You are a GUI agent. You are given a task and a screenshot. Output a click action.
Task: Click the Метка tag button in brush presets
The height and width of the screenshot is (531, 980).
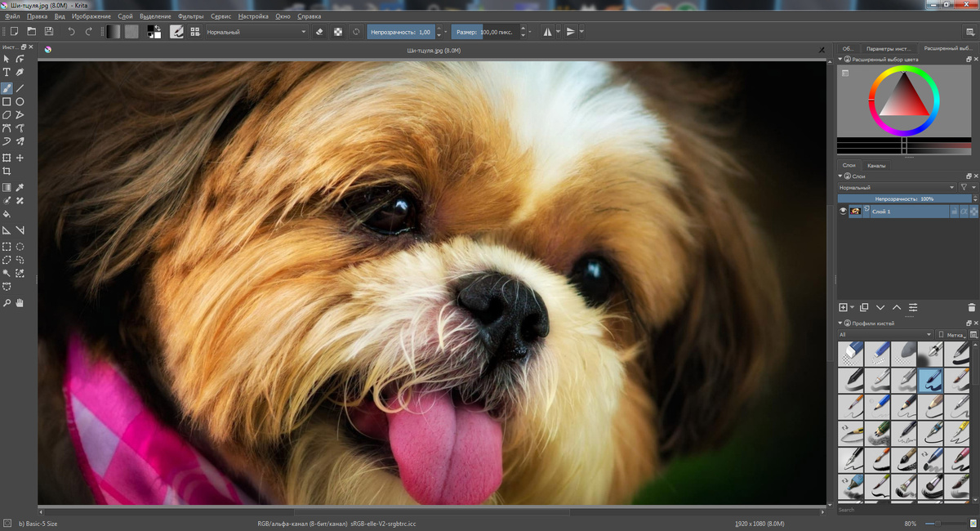pos(951,334)
